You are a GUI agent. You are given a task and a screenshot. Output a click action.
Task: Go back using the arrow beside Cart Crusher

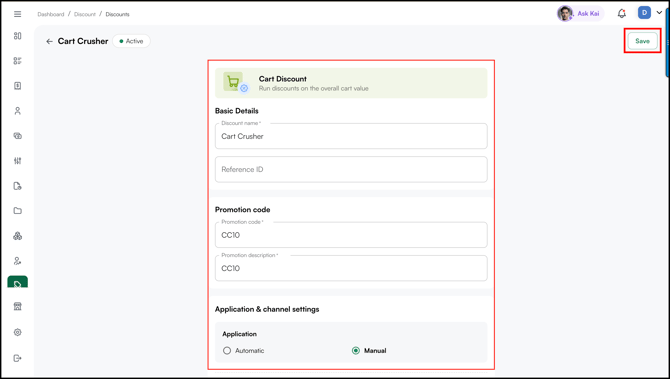tap(49, 41)
